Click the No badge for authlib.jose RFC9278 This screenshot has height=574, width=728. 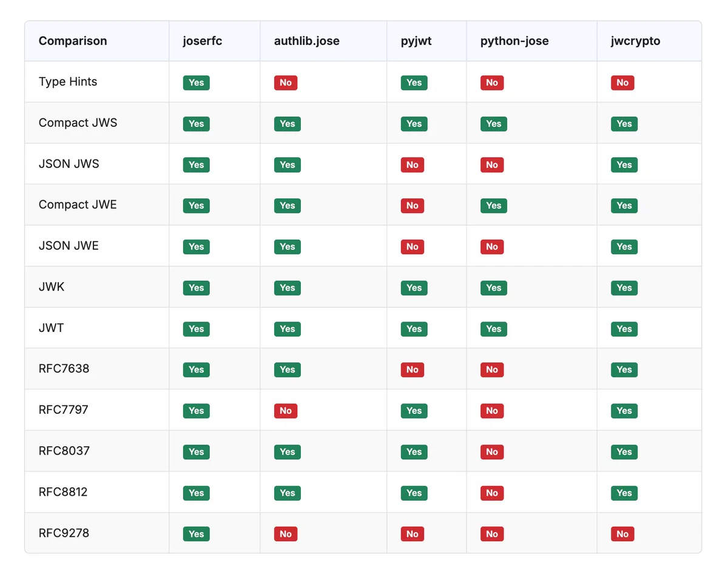click(x=286, y=534)
